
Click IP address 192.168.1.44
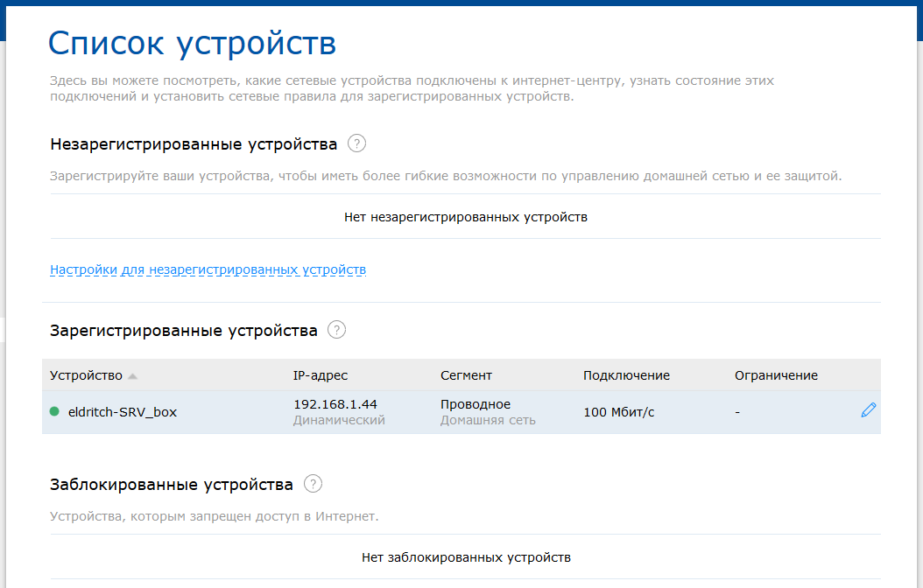click(335, 404)
